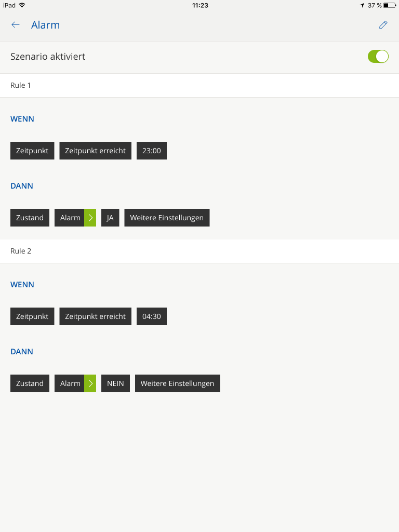Select Zeitpunkt erreicht in Rule 1

(x=95, y=151)
